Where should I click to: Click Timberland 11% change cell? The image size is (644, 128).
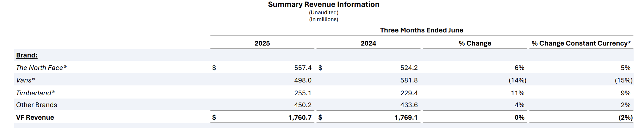[x=518, y=93]
